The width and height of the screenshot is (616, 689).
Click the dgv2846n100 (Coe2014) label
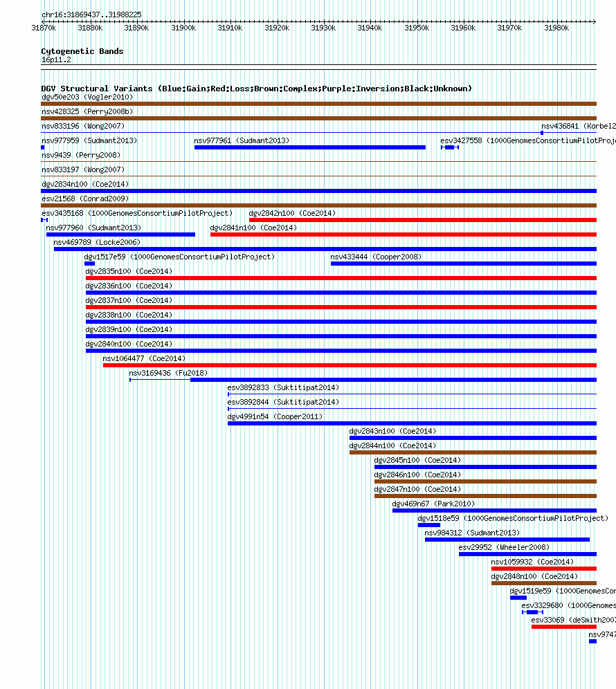[x=417, y=474]
